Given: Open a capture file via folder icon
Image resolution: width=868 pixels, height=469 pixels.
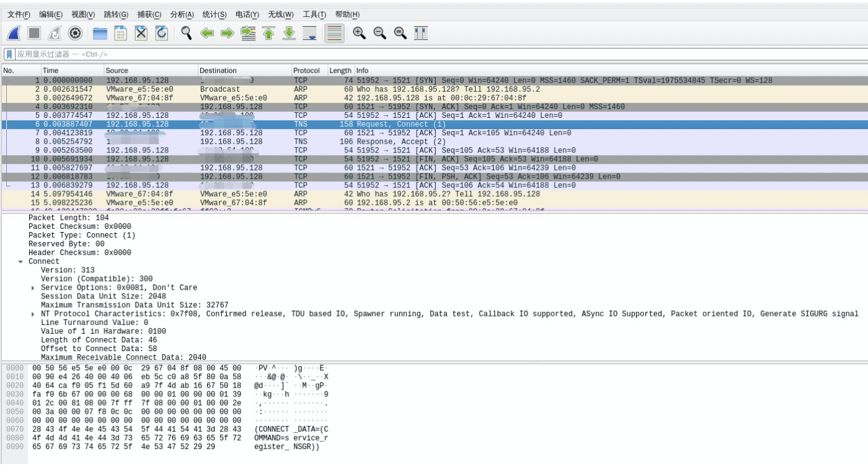Looking at the screenshot, I should click(100, 33).
